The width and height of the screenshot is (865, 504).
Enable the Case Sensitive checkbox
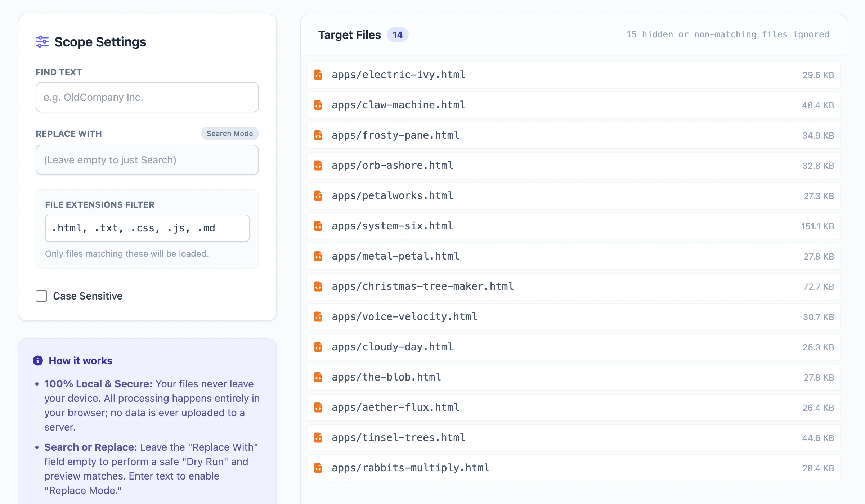click(x=41, y=296)
